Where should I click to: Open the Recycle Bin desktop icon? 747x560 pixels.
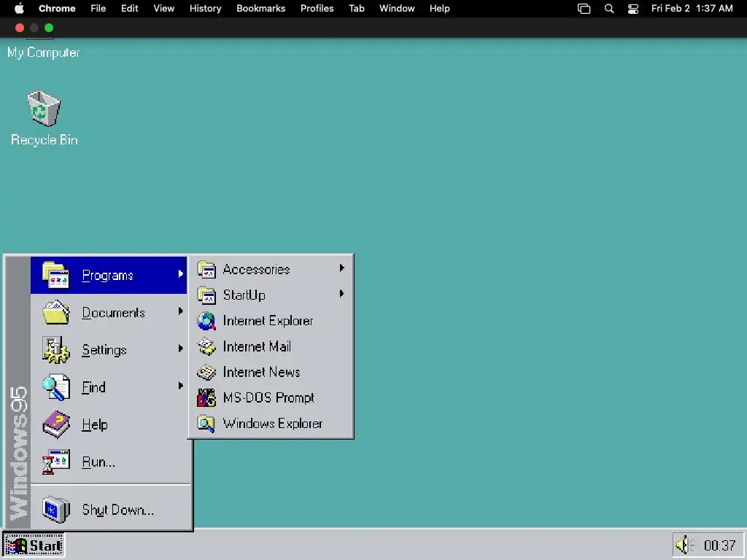[44, 109]
